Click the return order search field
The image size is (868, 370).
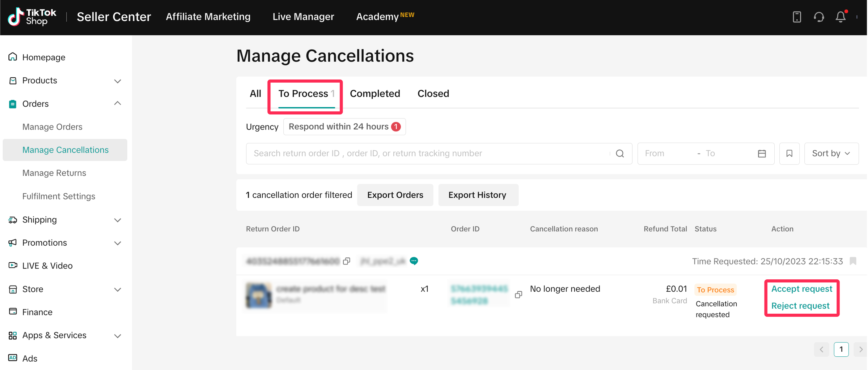tap(428, 153)
